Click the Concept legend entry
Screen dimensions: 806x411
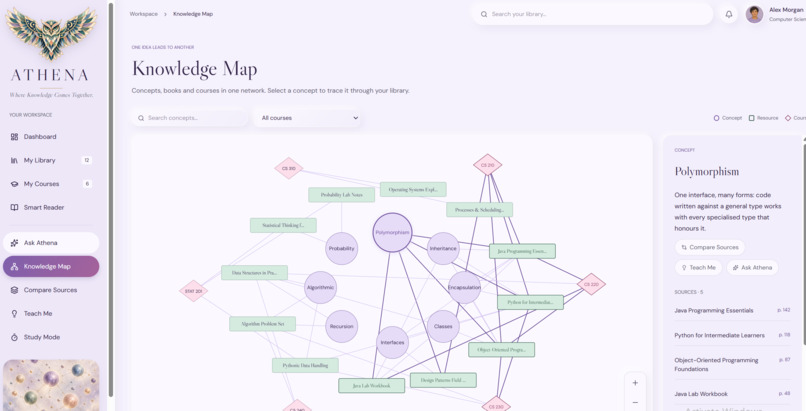[x=728, y=118]
